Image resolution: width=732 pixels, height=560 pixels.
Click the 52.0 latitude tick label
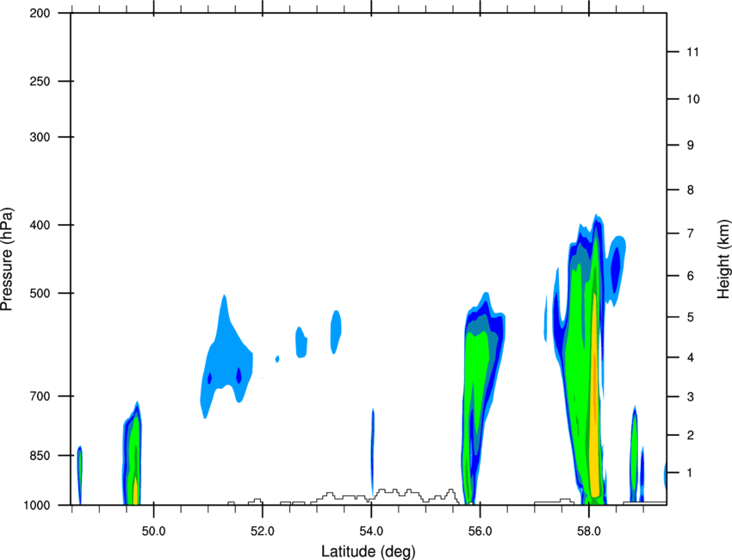(263, 532)
